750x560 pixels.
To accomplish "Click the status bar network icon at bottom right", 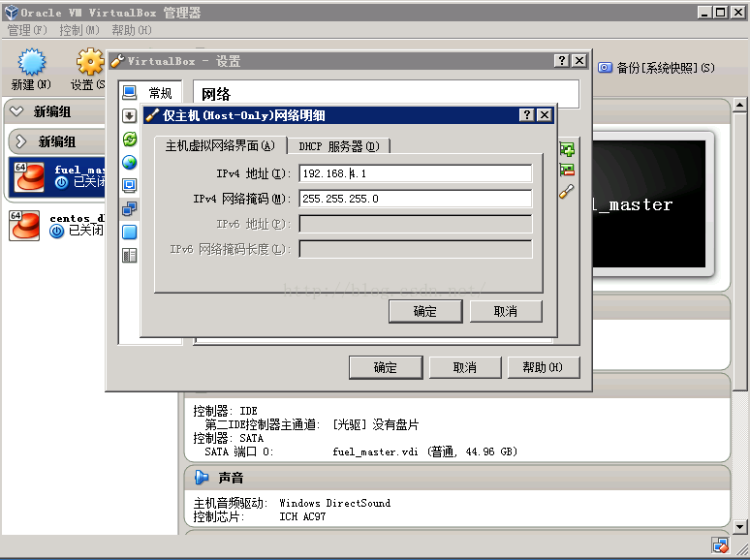I will coord(720,544).
